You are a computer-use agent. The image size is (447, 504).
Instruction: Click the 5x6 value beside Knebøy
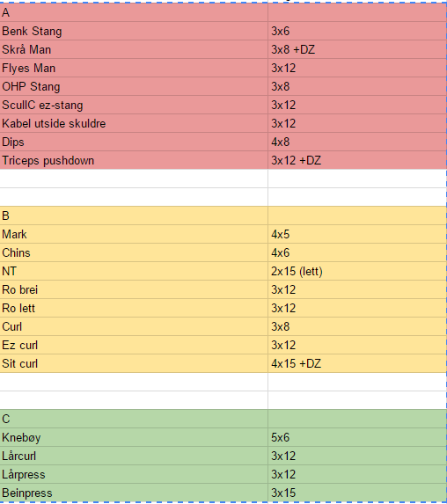tap(357, 437)
